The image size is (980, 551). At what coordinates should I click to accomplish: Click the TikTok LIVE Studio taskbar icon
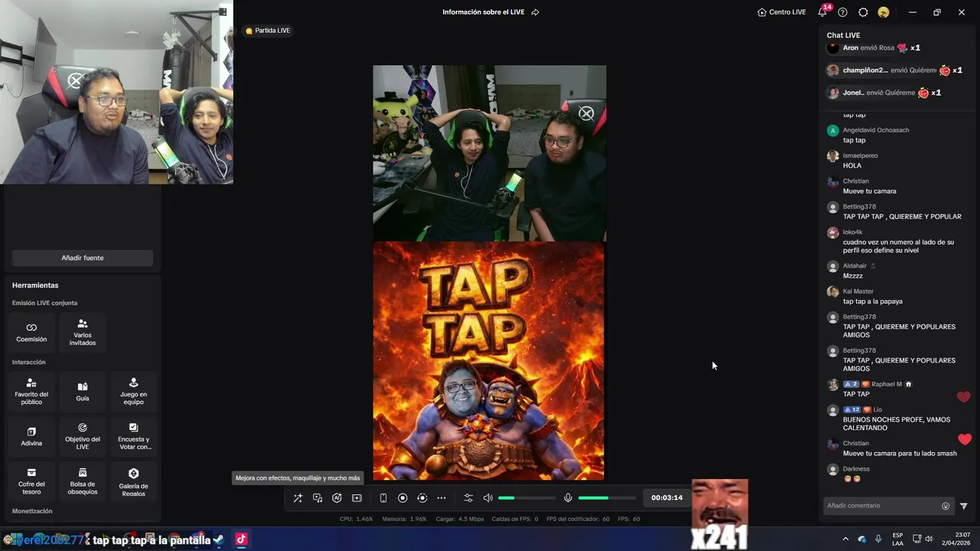241,540
